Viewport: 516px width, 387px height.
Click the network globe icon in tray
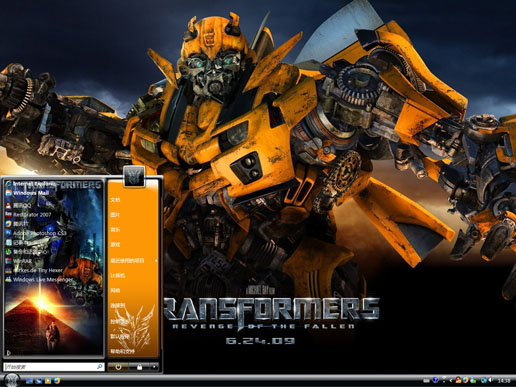pos(484,380)
